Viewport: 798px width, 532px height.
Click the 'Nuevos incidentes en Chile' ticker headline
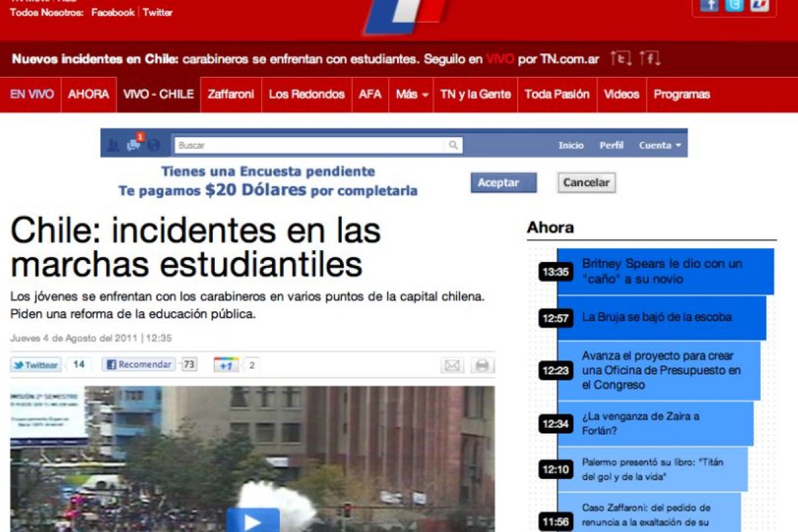click(x=95, y=59)
